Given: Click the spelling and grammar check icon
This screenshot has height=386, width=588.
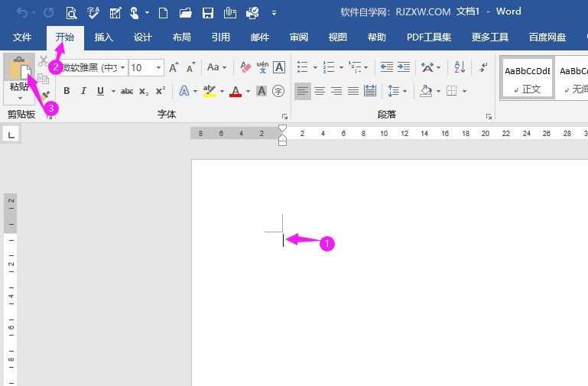Looking at the screenshot, I should pos(93,13).
